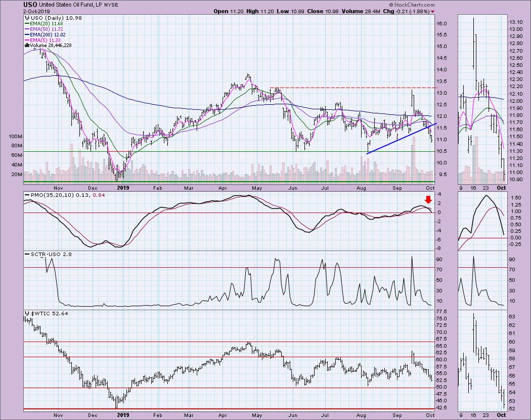Click the "60M" volume axis label
The image size is (531, 420).
coord(17,155)
